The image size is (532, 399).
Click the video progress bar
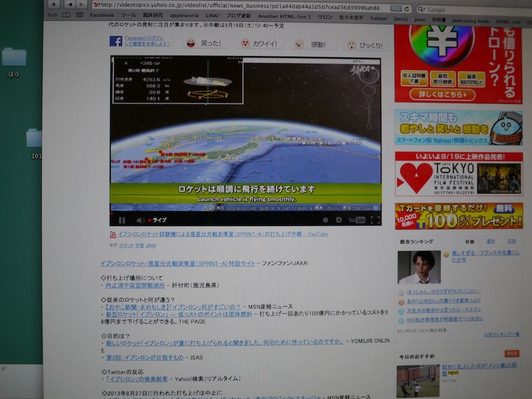point(245,213)
